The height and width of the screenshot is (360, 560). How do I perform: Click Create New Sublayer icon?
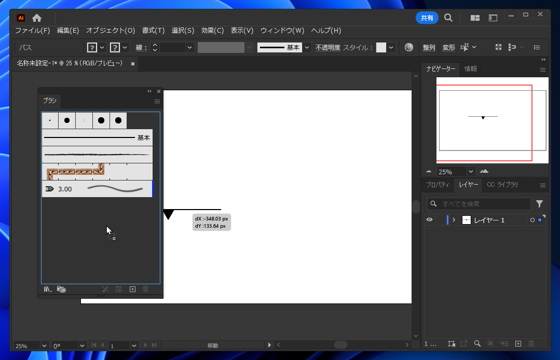[504, 344]
